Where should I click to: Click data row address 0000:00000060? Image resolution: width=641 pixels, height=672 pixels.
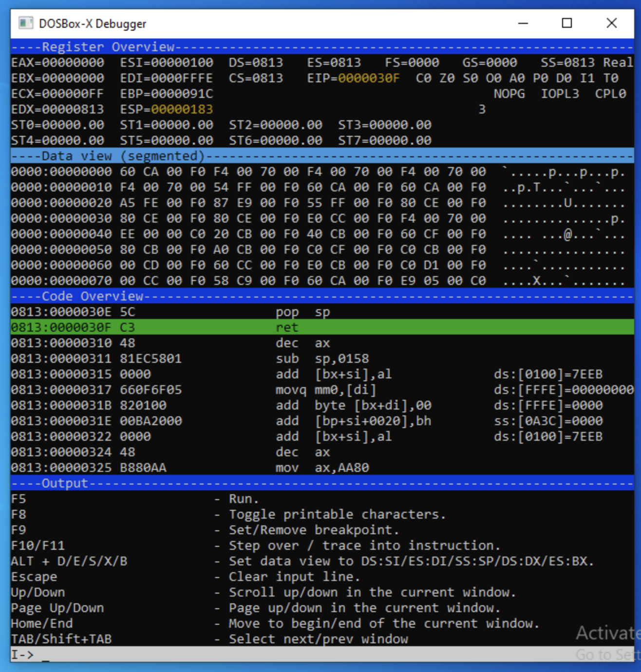[x=61, y=265]
